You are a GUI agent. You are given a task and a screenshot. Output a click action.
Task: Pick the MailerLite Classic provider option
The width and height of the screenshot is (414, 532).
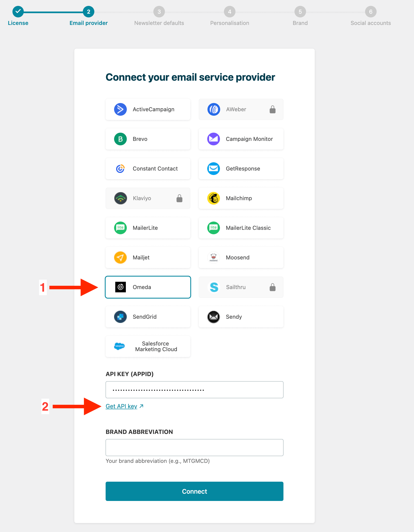click(x=241, y=228)
